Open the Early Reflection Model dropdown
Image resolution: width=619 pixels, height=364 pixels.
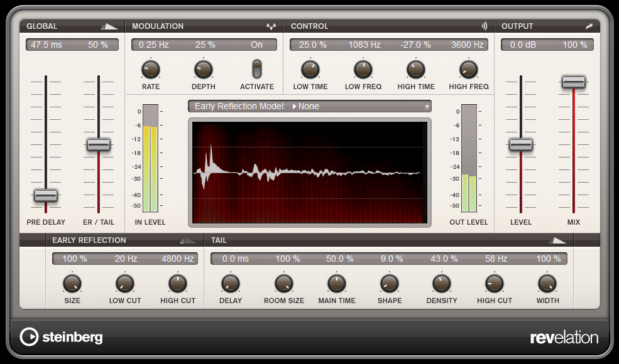point(309,106)
